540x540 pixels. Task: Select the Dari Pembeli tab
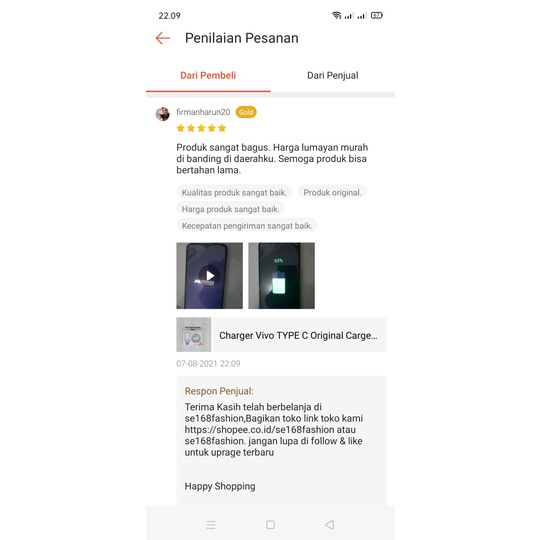(x=208, y=75)
